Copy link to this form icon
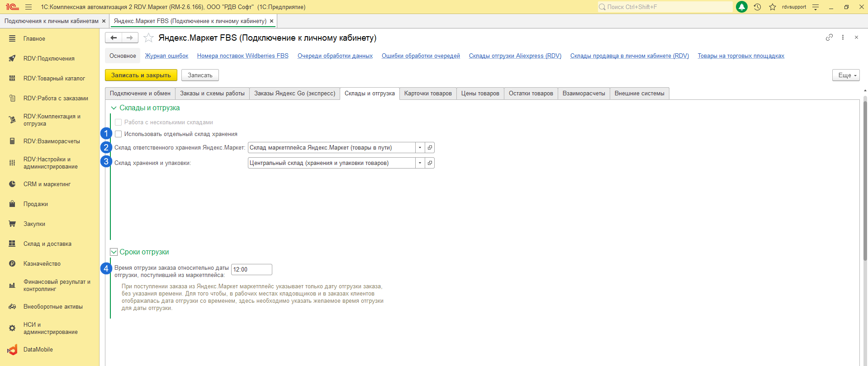 [829, 38]
